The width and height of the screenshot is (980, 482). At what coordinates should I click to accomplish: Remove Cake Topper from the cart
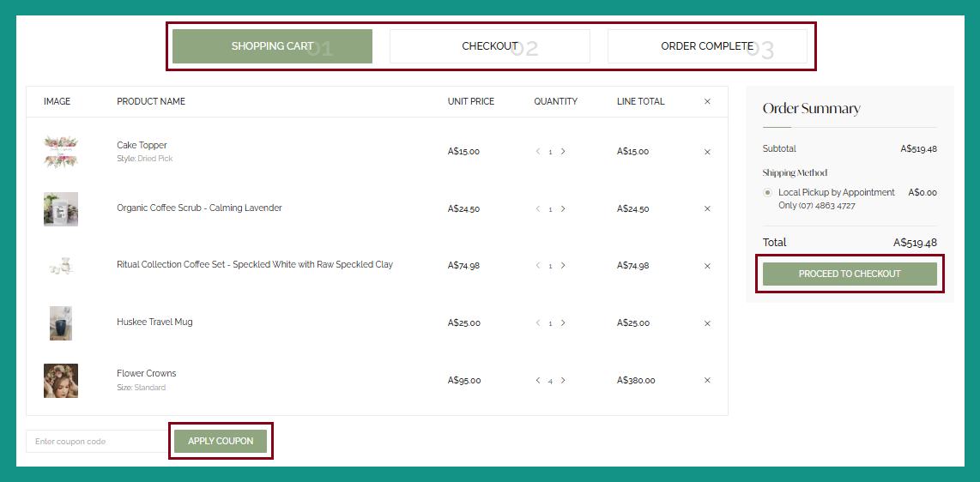coord(707,152)
